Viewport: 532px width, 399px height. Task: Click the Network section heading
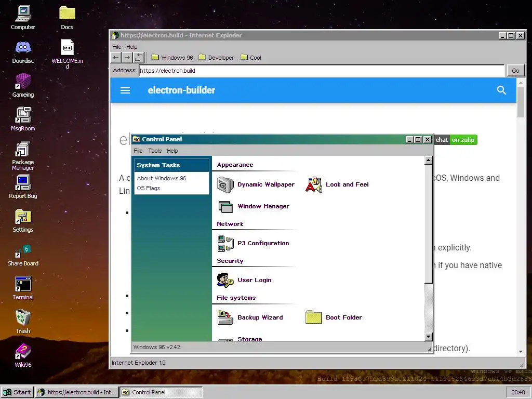pos(230,224)
